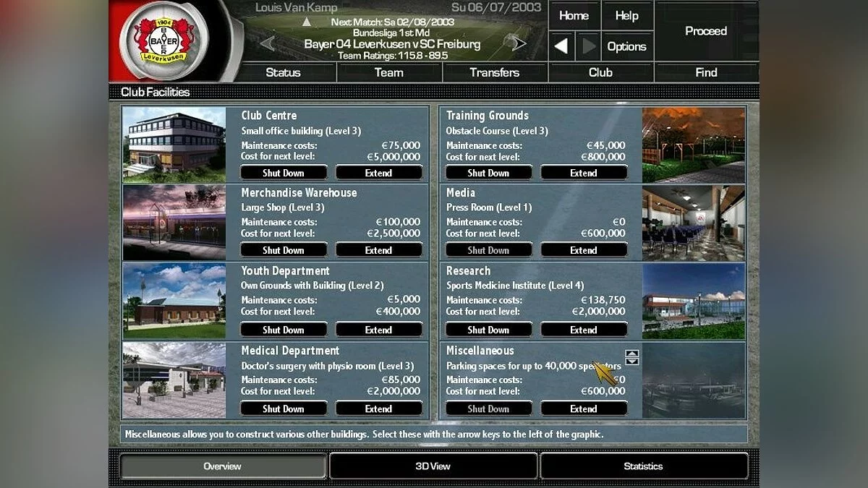The width and height of the screenshot is (868, 488).
Task: Switch to the Statistics tab
Action: coord(644,466)
